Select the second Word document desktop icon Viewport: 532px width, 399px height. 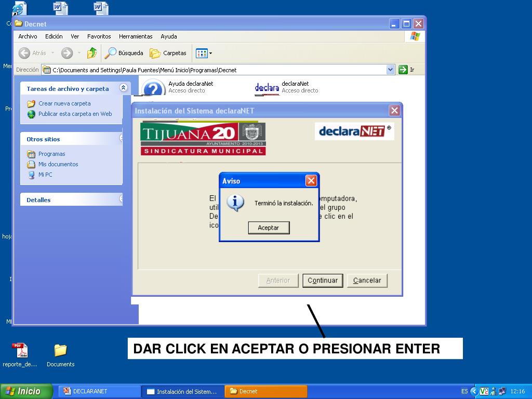pos(101,8)
